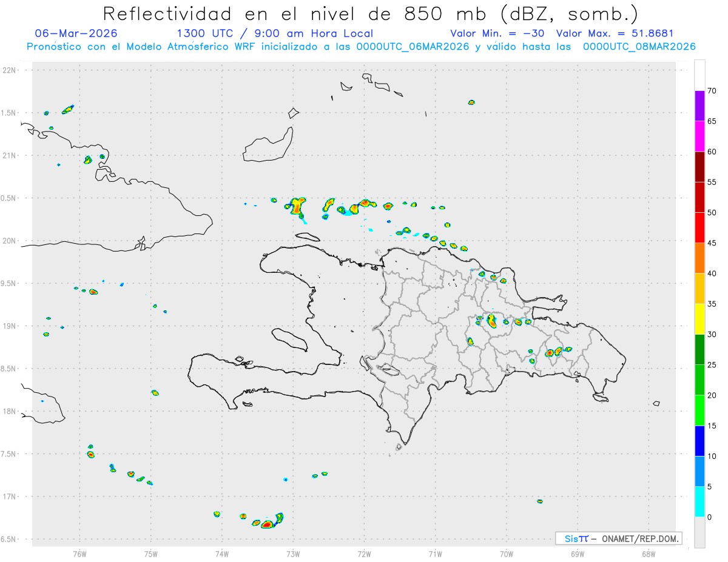This screenshot has width=728, height=562.
Task: Select the '55' value on the color scale
Action: click(x=712, y=182)
